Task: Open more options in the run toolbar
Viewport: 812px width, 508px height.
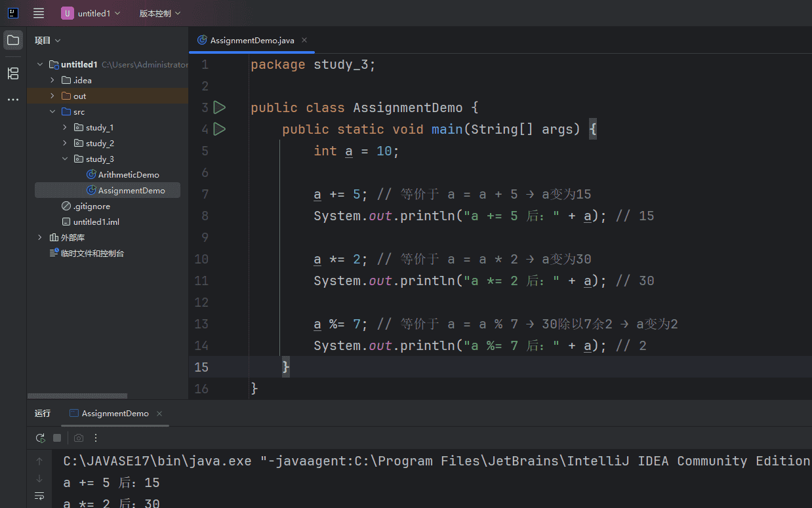Action: coord(96,438)
